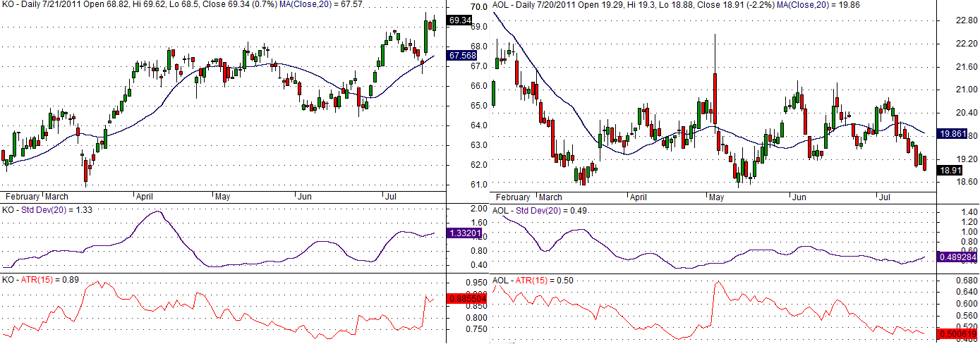This screenshot has height=344, width=980.
Task: Click the KO Daily chart title line
Action: click(183, 4)
